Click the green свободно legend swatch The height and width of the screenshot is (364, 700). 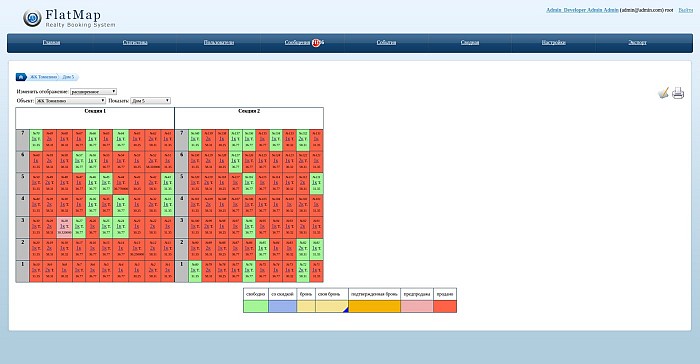(256, 306)
